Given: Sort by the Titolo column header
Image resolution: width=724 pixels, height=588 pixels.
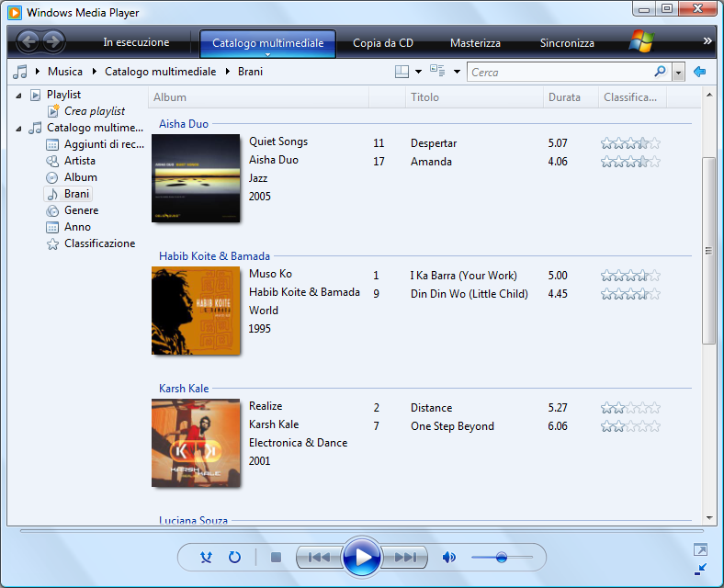Looking at the screenshot, I should coord(475,97).
